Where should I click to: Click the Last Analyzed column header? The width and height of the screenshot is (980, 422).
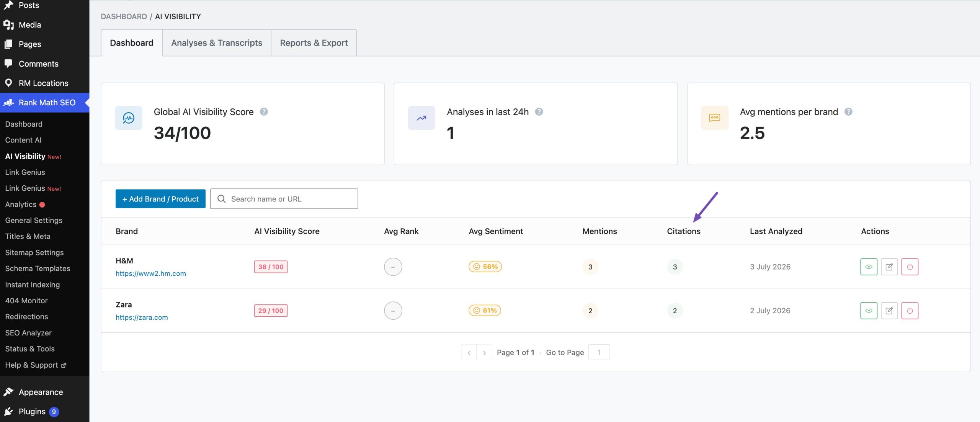click(x=776, y=231)
